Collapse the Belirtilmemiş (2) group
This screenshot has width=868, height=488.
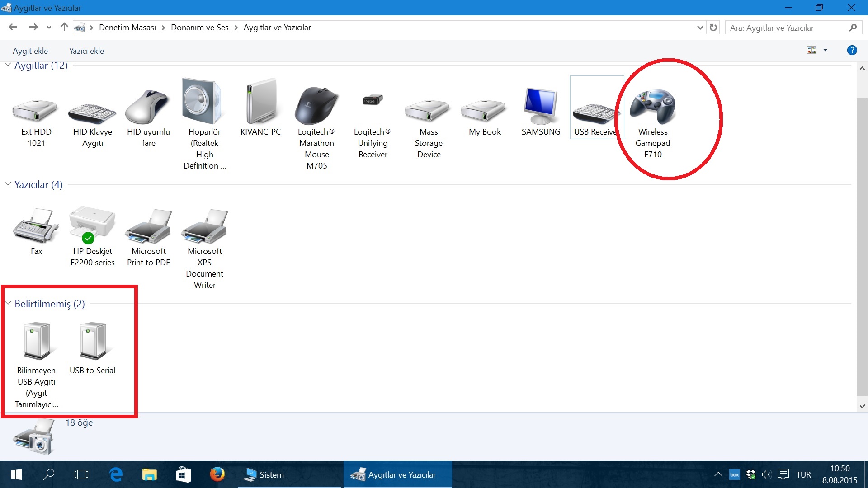pyautogui.click(x=8, y=303)
